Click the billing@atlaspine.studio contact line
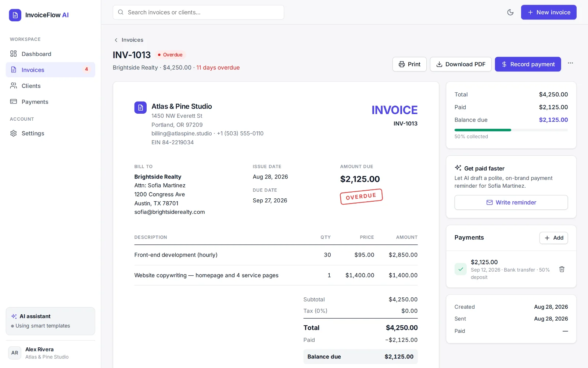 208,134
